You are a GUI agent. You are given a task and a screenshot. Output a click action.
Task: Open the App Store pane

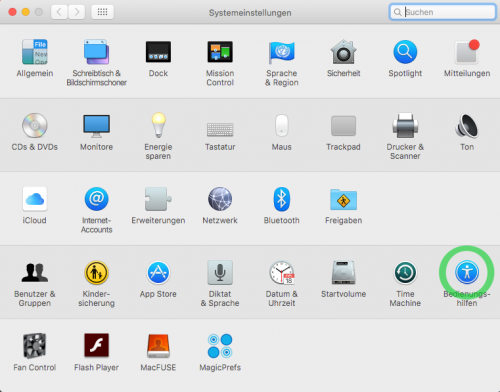pos(158,272)
